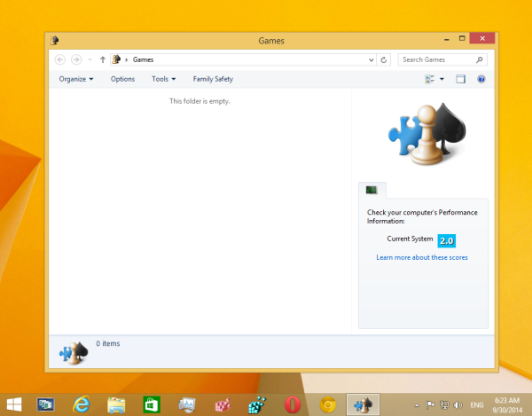Click into the Search Games field
The height and width of the screenshot is (416, 532).
[x=442, y=59]
